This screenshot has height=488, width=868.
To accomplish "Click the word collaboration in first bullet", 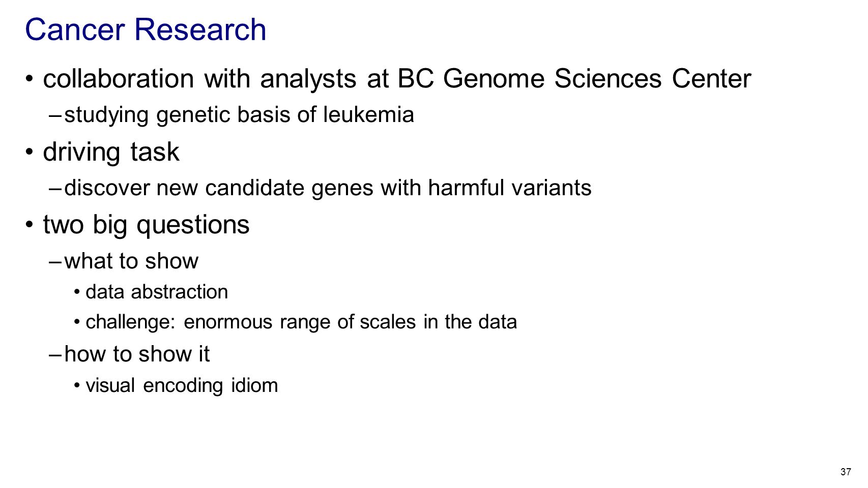I will (x=119, y=79).
